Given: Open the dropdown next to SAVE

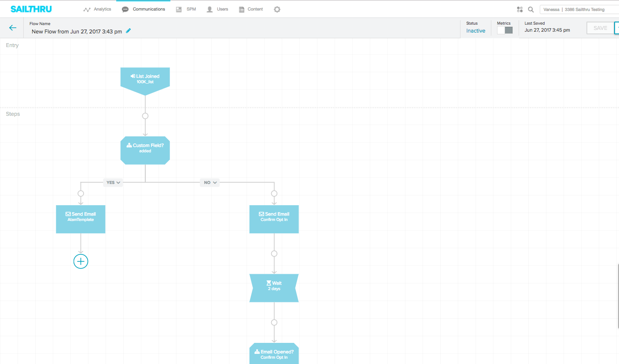Looking at the screenshot, I should coord(617,28).
